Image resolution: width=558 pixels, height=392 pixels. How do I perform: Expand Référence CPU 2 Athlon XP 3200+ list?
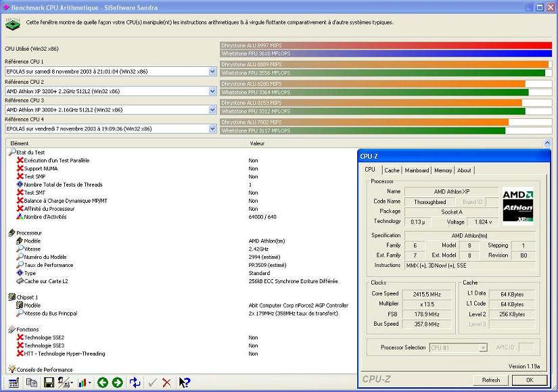tap(212, 91)
